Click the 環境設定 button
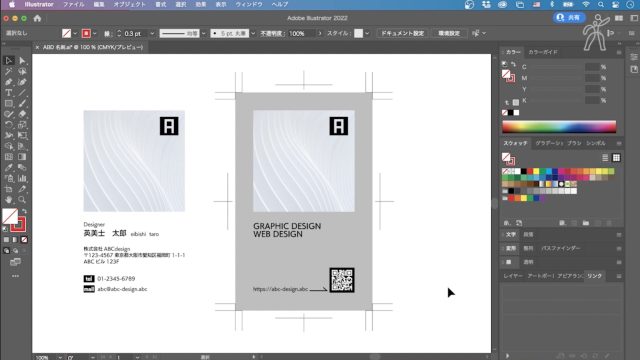The height and width of the screenshot is (360, 640). coord(449,33)
